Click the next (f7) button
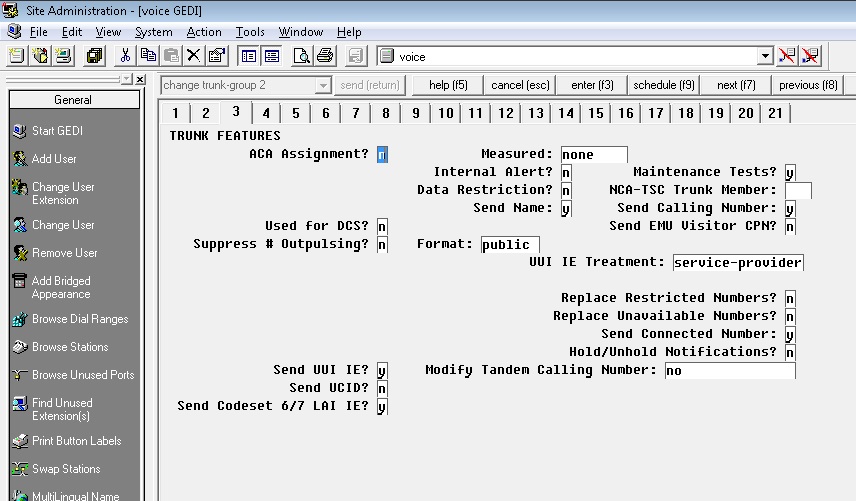 click(x=736, y=85)
